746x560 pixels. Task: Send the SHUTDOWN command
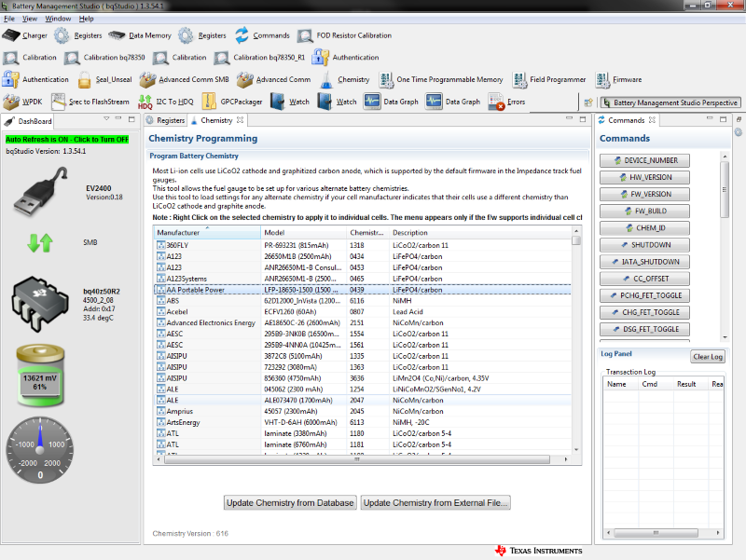[644, 245]
